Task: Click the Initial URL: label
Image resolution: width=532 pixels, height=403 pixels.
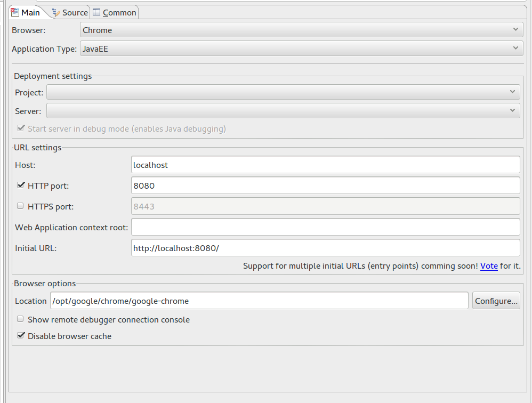Action: pyautogui.click(x=36, y=248)
